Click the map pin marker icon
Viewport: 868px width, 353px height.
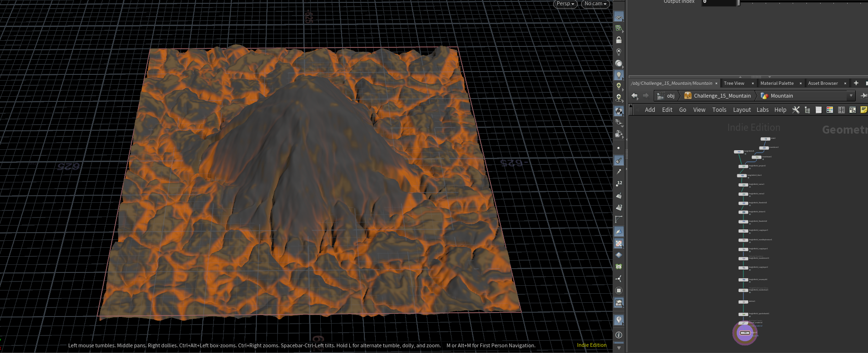tap(619, 320)
